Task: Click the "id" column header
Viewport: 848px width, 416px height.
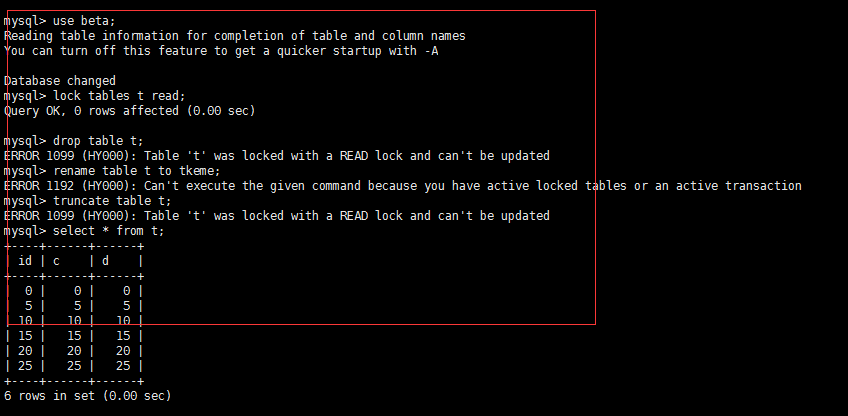Action: point(26,261)
